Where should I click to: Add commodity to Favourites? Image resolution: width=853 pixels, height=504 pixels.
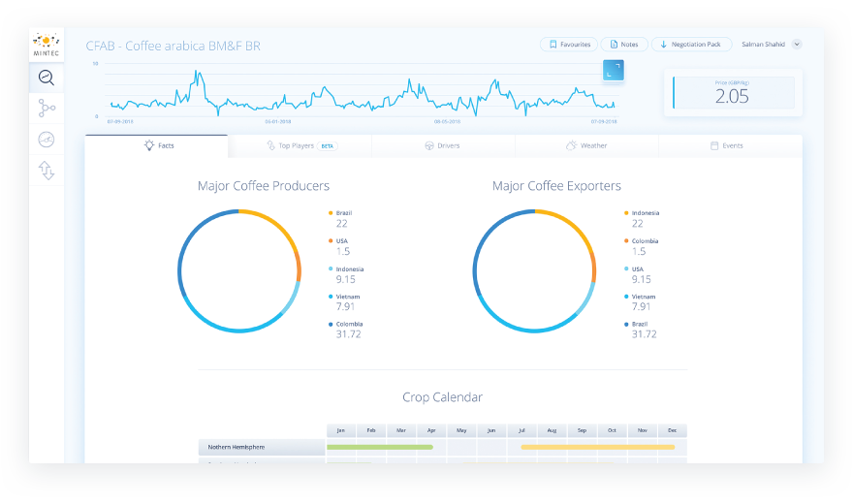pyautogui.click(x=568, y=44)
